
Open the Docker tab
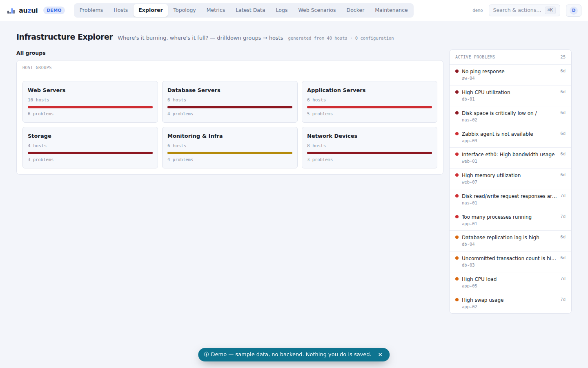coord(355,10)
